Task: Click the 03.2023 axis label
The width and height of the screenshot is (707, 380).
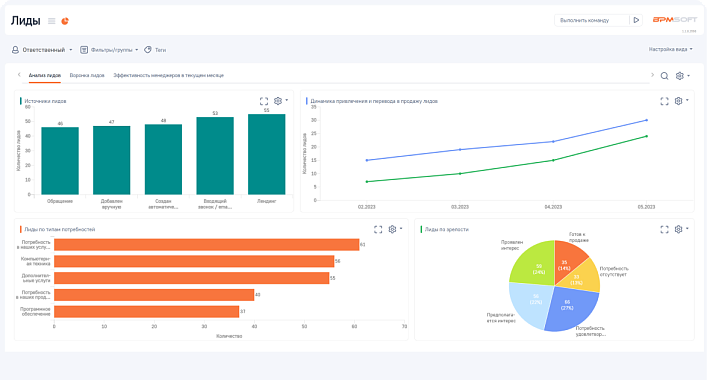Action: tap(460, 207)
